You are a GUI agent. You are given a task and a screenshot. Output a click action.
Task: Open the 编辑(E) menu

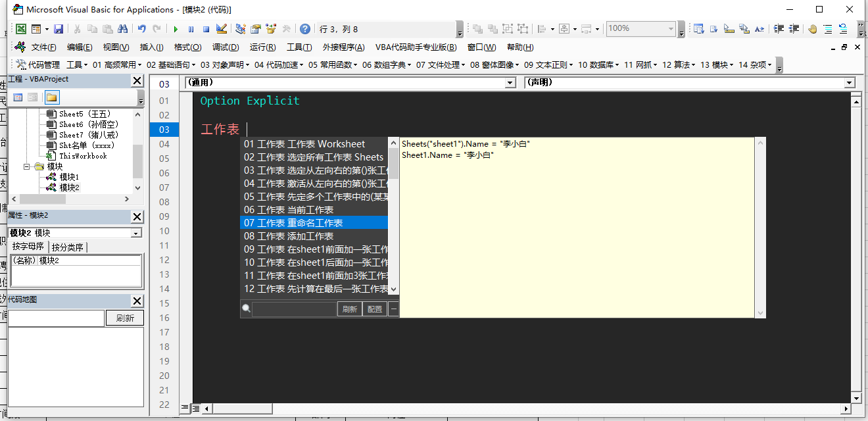point(80,47)
